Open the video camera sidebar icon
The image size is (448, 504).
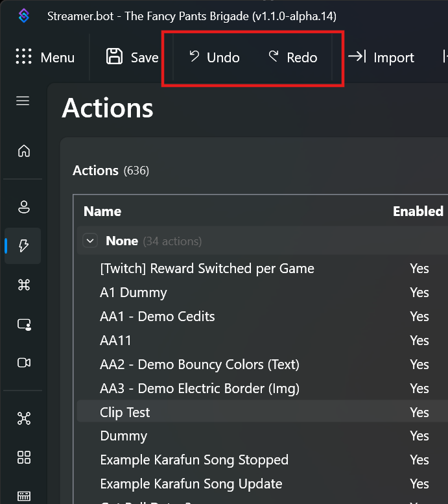pos(24,363)
